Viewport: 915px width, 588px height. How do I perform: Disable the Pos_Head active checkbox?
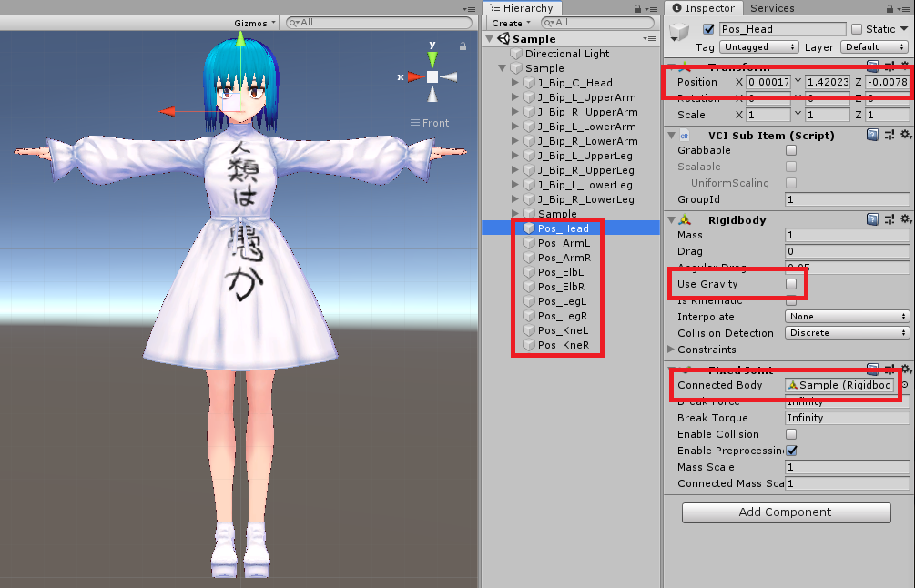709,29
